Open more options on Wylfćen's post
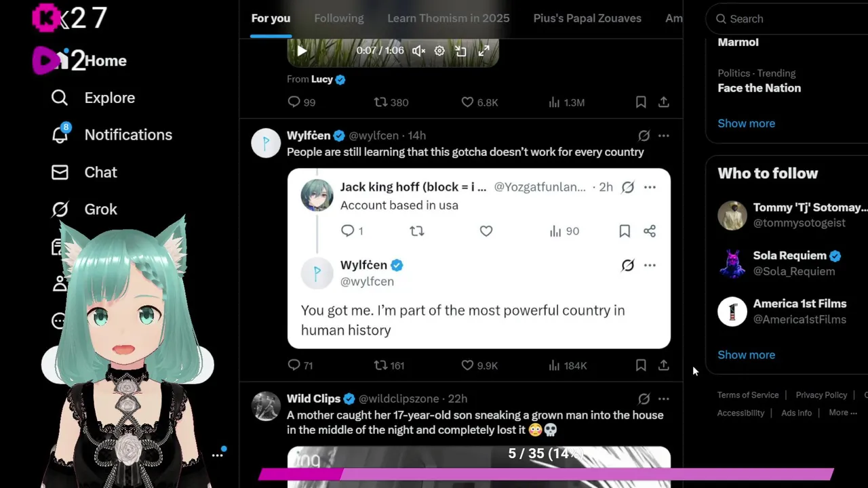The image size is (868, 488). coord(663,136)
